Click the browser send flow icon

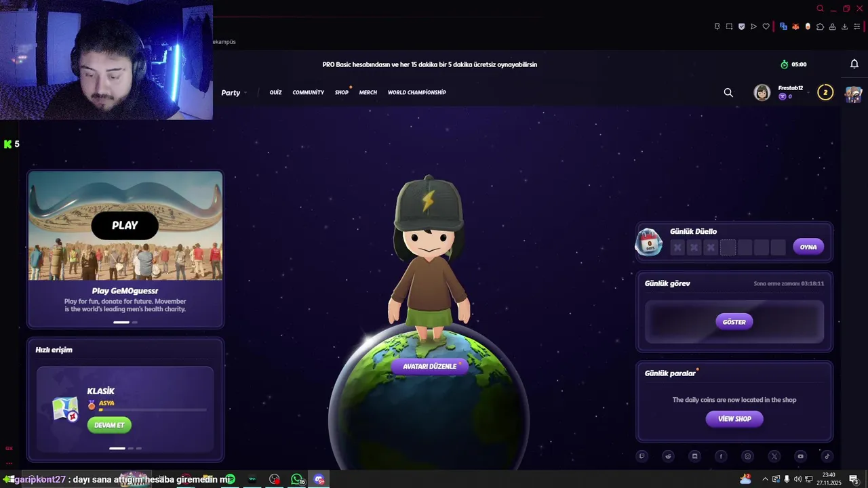tap(753, 26)
